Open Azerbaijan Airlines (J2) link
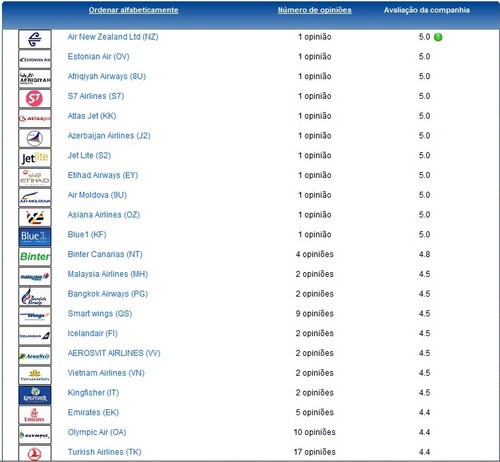The height and width of the screenshot is (462, 500). point(109,136)
